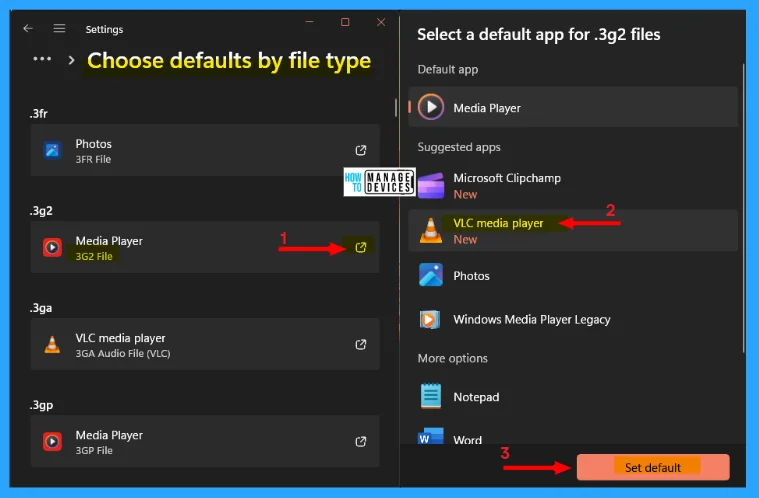This screenshot has height=498, width=759.
Task: Choose the Windows Media Player Legacy icon
Action: (429, 319)
